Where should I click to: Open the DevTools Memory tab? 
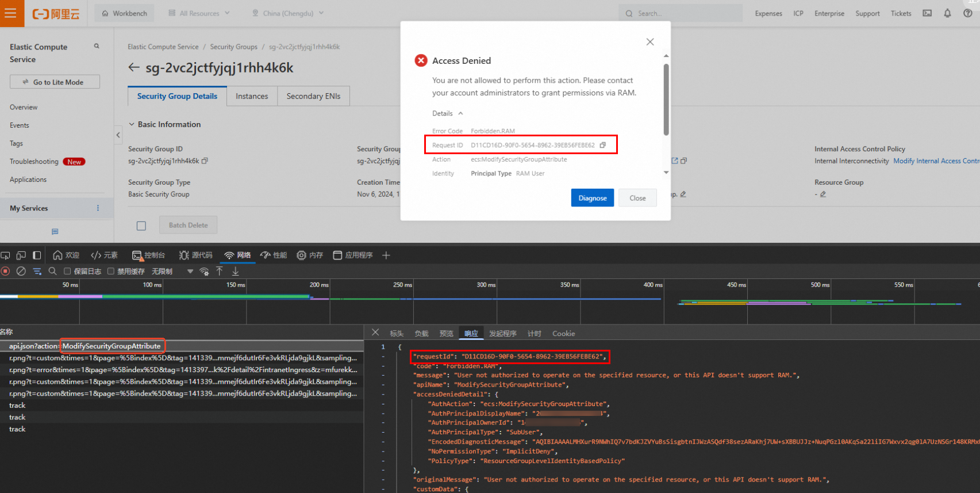(x=310, y=255)
